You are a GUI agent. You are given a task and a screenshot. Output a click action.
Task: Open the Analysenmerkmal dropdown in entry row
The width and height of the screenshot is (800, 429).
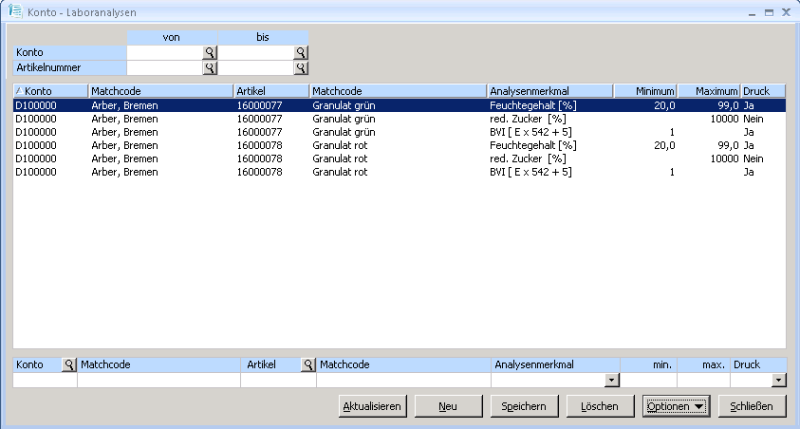(611, 381)
